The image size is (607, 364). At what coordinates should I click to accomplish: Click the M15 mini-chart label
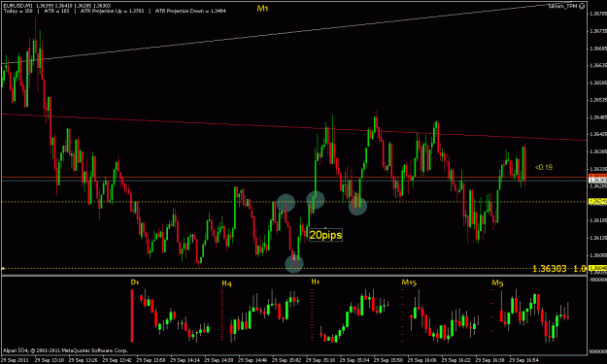(x=409, y=282)
